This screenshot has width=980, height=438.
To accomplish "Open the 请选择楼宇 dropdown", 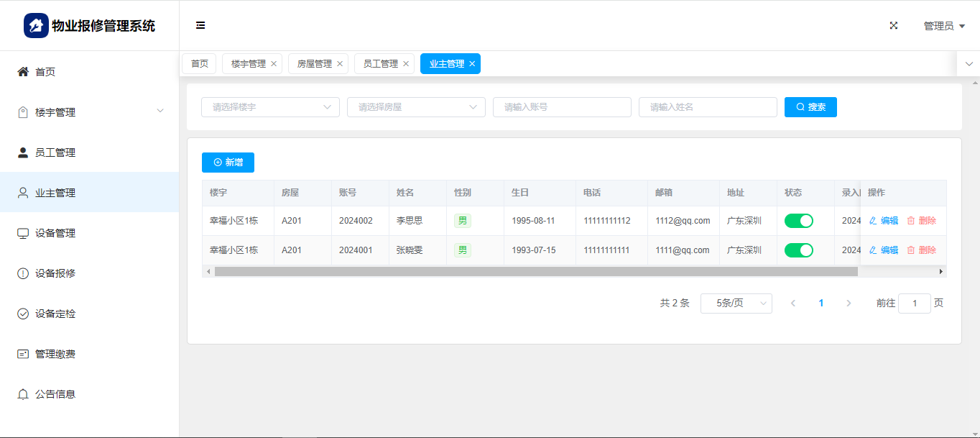I will point(270,107).
